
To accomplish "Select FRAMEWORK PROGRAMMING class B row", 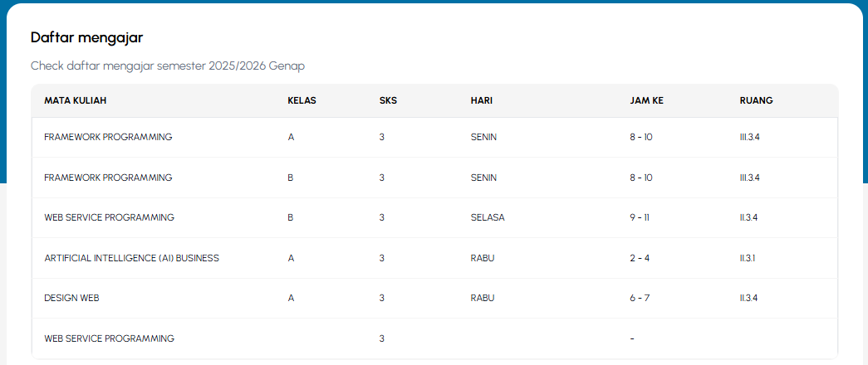I will 434,178.
